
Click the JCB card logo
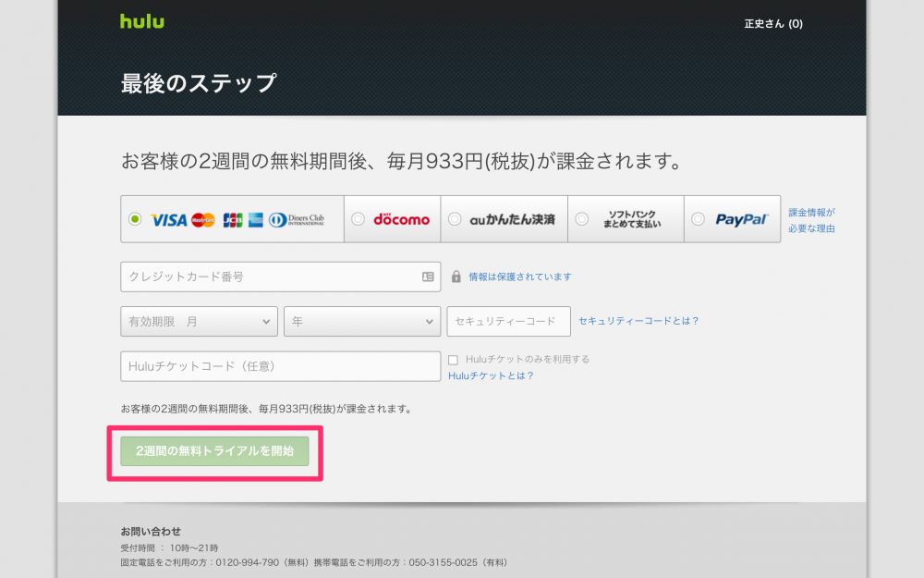(233, 220)
